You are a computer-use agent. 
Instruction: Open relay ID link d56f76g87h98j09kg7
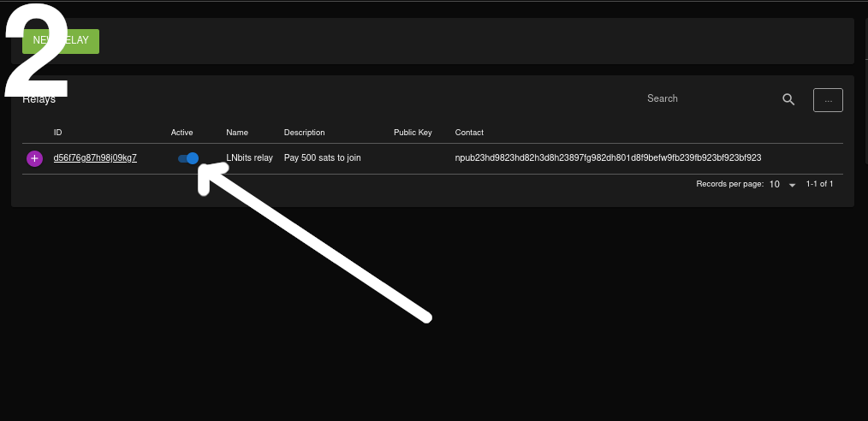click(95, 158)
